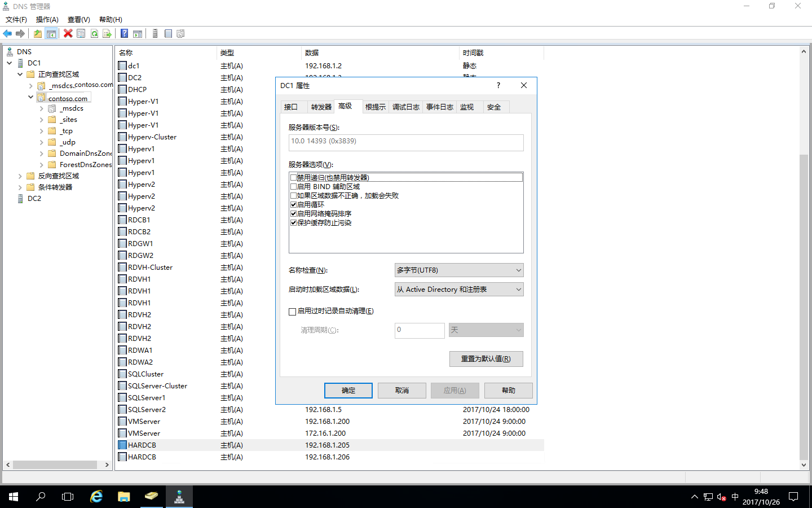Open the scavenging period unit (天) dropdown

coord(486,330)
